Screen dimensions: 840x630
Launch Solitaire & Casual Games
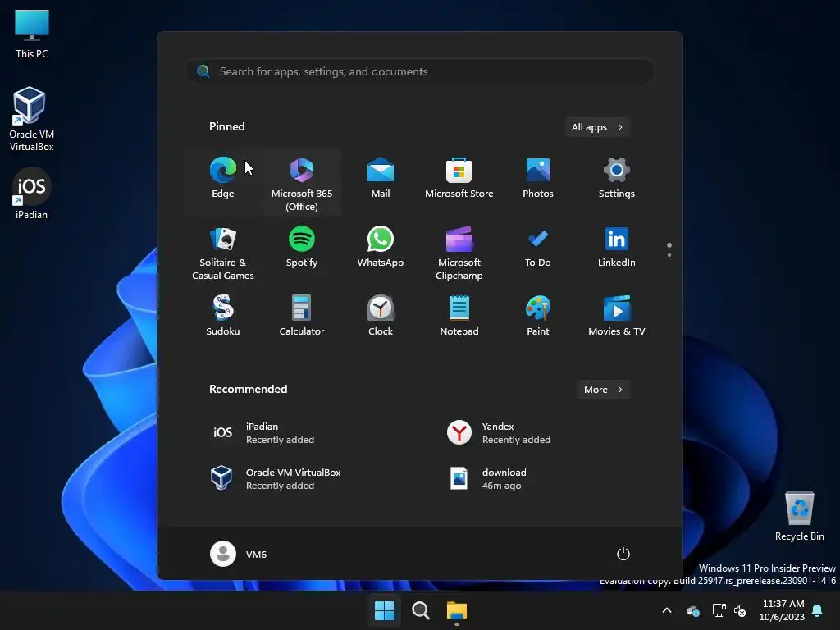pos(223,252)
